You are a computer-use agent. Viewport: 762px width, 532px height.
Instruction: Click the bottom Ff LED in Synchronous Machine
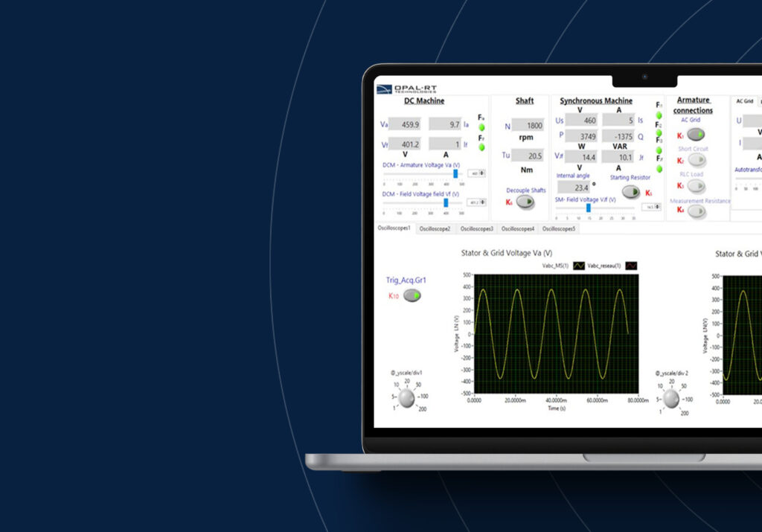coord(659,169)
